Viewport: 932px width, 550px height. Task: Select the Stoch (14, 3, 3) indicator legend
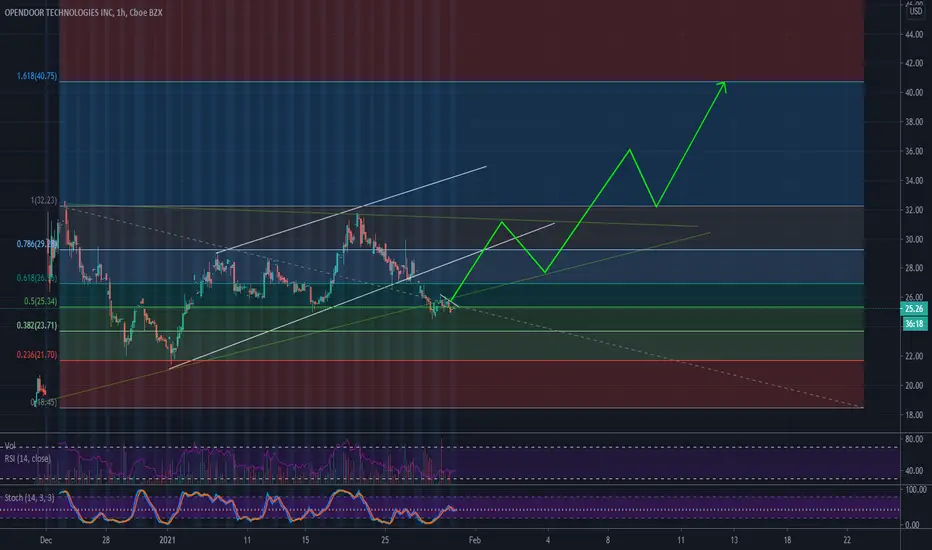point(29,498)
